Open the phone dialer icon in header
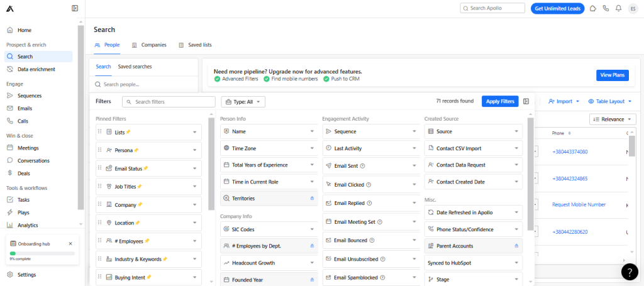The height and width of the screenshot is (286, 644). tap(606, 8)
